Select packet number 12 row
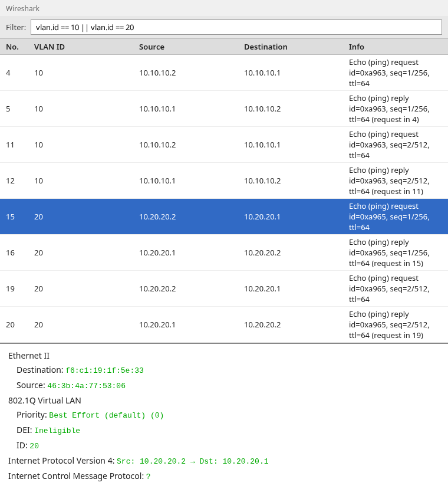The height and width of the screenshot is (489, 448). [x=224, y=181]
